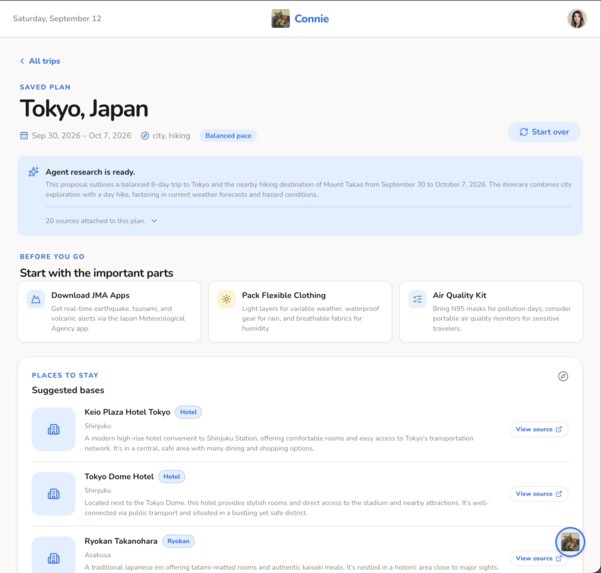601x573 pixels.
Task: Click the Tokyo Dome Hotel name
Action: (x=119, y=476)
